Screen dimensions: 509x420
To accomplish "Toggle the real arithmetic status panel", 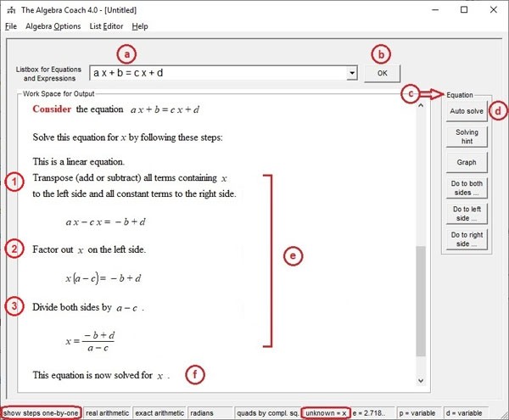I will [x=107, y=412].
